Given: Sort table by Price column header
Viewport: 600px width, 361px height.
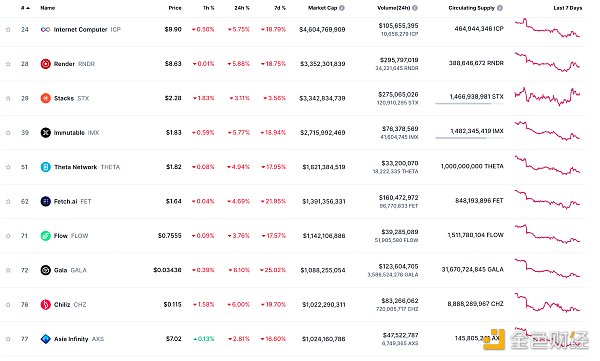Looking at the screenshot, I should [175, 8].
